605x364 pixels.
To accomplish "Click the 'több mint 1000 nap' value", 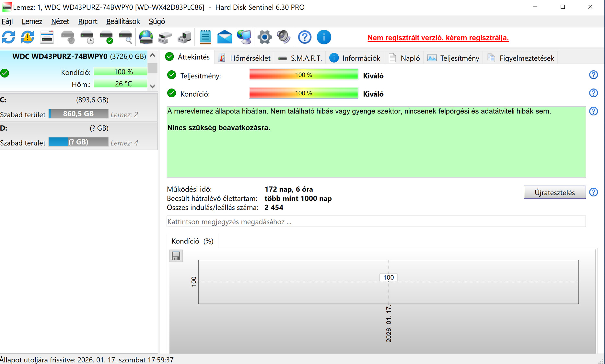I will (x=298, y=198).
